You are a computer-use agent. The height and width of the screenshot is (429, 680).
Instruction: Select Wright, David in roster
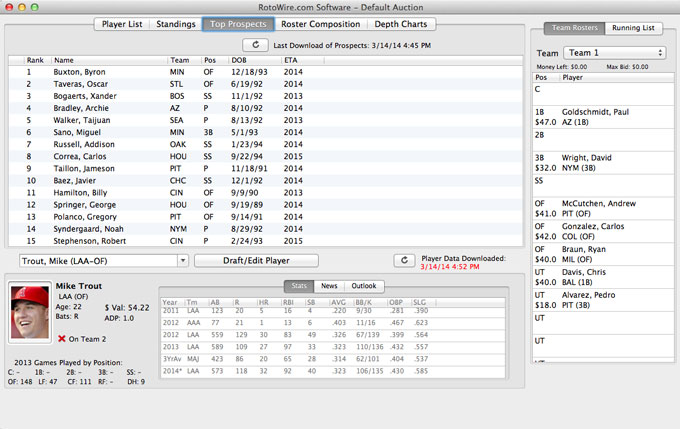[603, 163]
